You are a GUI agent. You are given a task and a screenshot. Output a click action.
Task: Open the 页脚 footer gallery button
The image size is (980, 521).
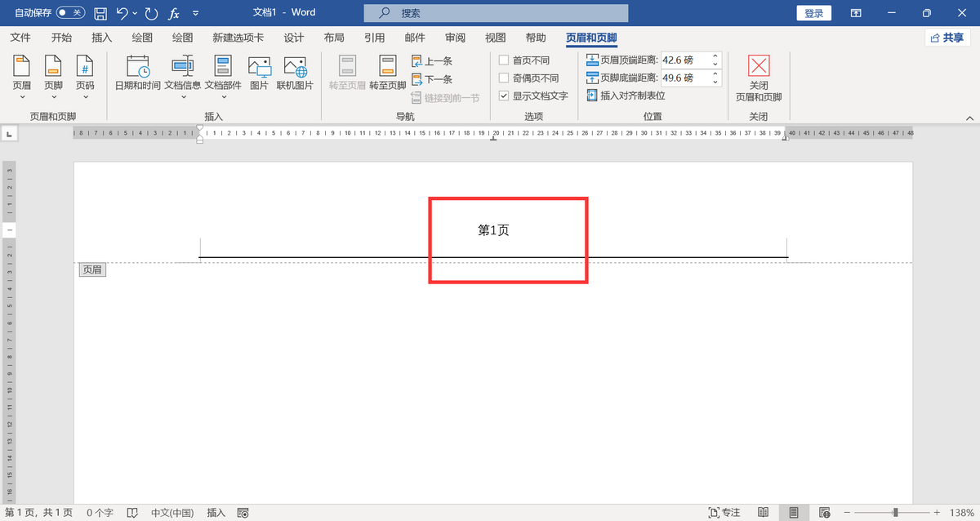(53, 78)
